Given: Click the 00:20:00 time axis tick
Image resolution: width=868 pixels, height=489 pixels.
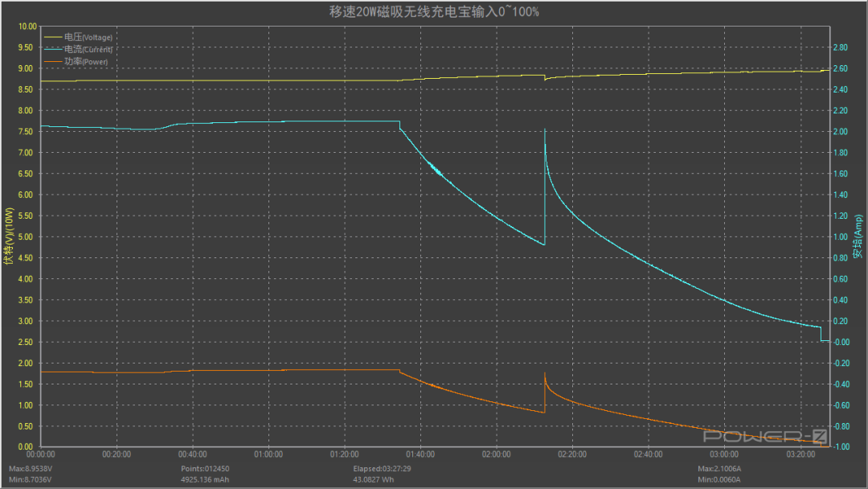Looking at the screenshot, I should (117, 454).
